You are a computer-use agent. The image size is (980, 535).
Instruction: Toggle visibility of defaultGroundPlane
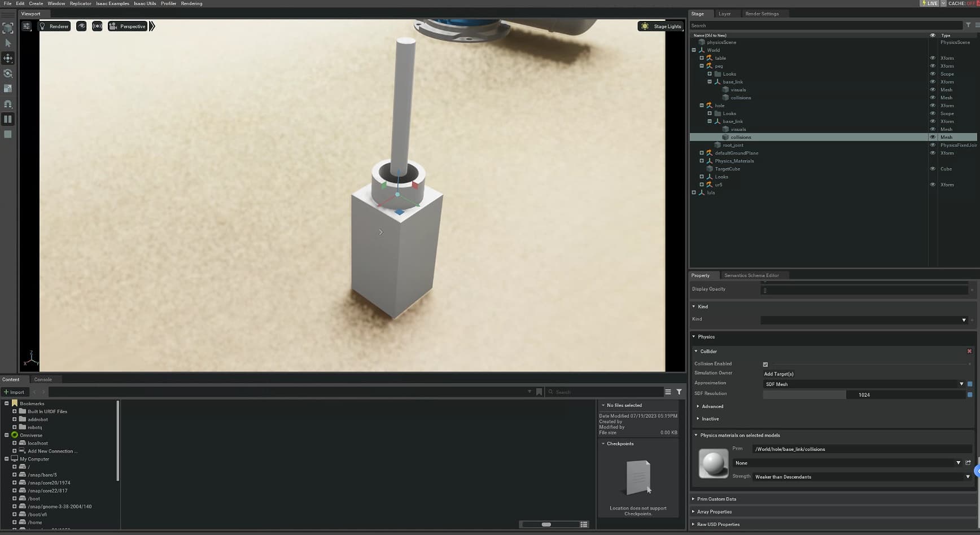click(x=933, y=153)
